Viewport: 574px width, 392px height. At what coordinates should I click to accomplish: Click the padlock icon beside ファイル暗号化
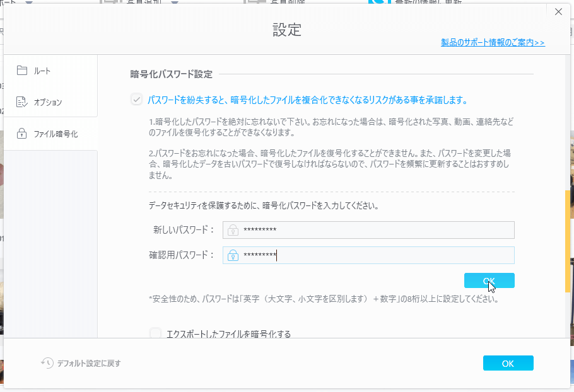[x=22, y=134]
